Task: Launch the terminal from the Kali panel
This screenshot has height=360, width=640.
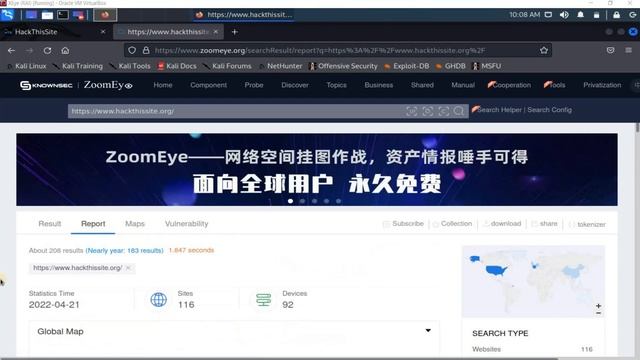Action: point(63,15)
